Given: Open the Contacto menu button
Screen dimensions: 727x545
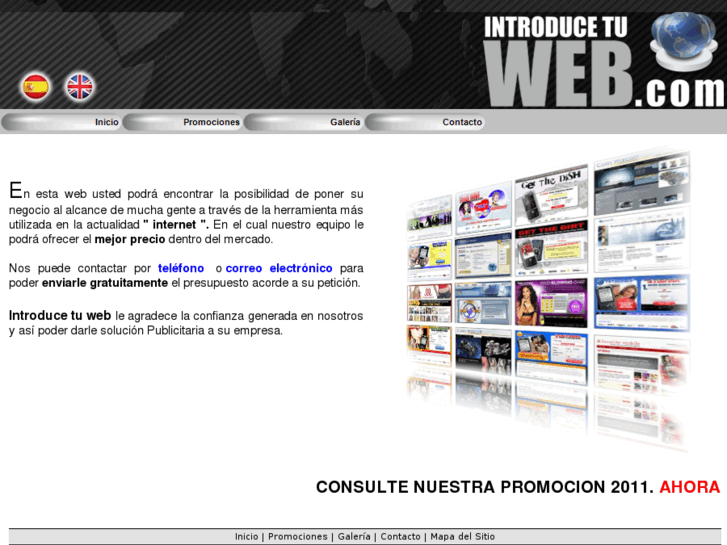Looking at the screenshot, I should [x=425, y=122].
